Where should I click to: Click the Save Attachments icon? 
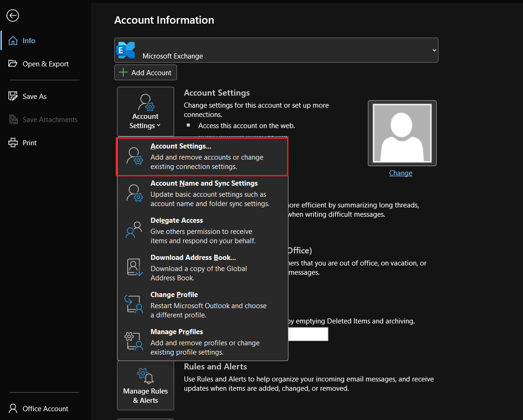pos(13,119)
